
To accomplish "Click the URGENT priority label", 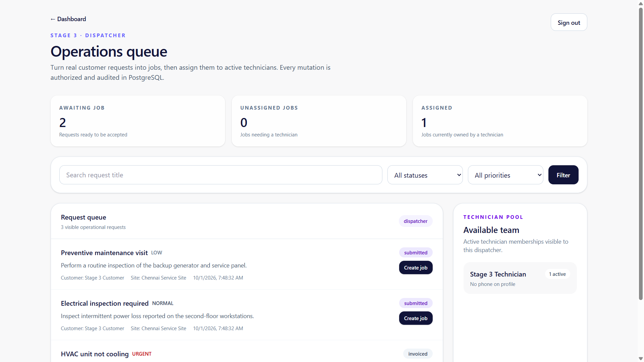I will [142, 354].
